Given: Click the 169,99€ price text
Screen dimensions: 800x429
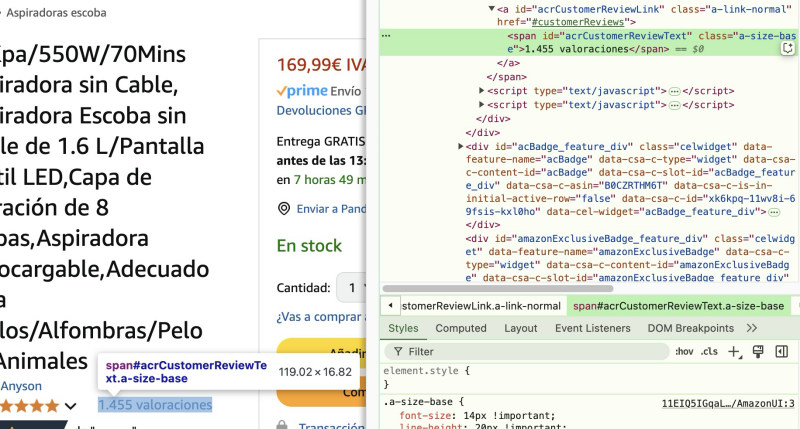Looking at the screenshot, I should (321, 65).
